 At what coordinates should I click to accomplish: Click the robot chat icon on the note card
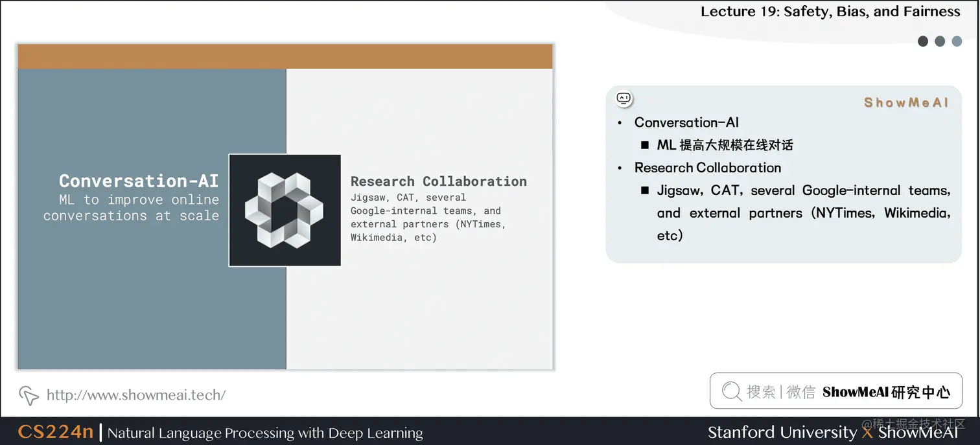point(624,98)
